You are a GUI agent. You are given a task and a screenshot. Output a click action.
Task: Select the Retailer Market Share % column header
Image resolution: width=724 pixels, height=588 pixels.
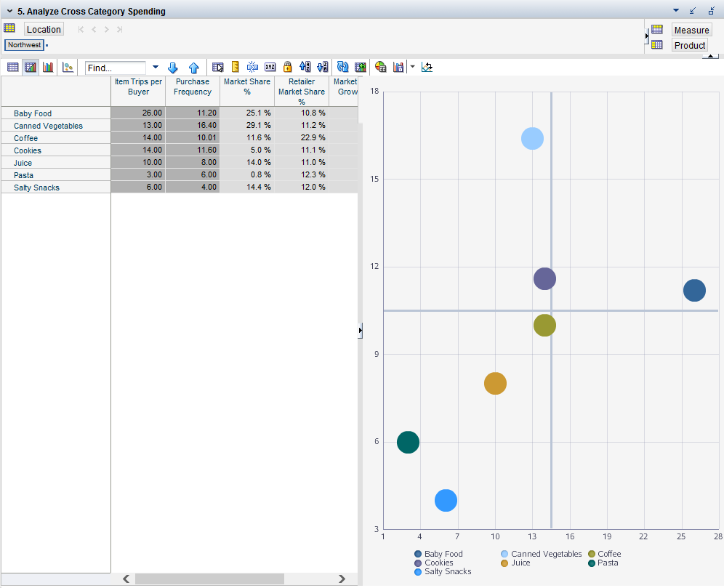tap(302, 92)
